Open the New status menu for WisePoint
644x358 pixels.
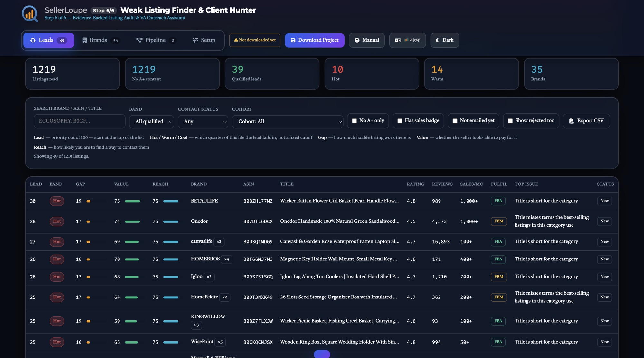604,342
